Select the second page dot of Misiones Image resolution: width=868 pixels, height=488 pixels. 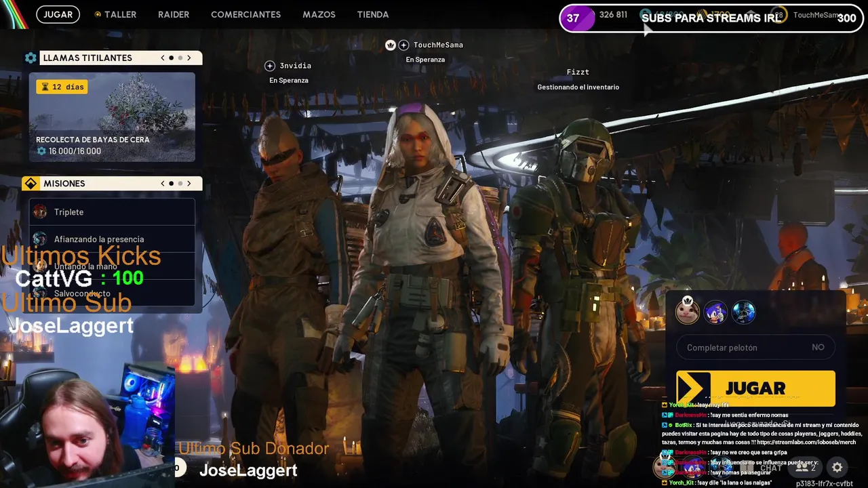click(180, 183)
